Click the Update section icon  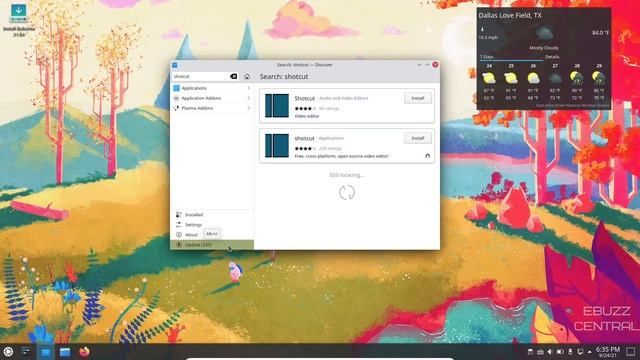pyautogui.click(x=178, y=245)
